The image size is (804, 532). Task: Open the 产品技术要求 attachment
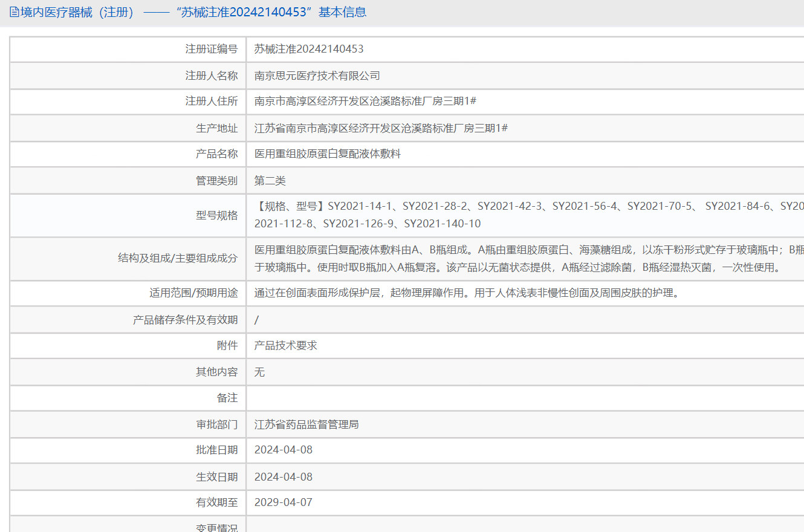[x=286, y=345]
